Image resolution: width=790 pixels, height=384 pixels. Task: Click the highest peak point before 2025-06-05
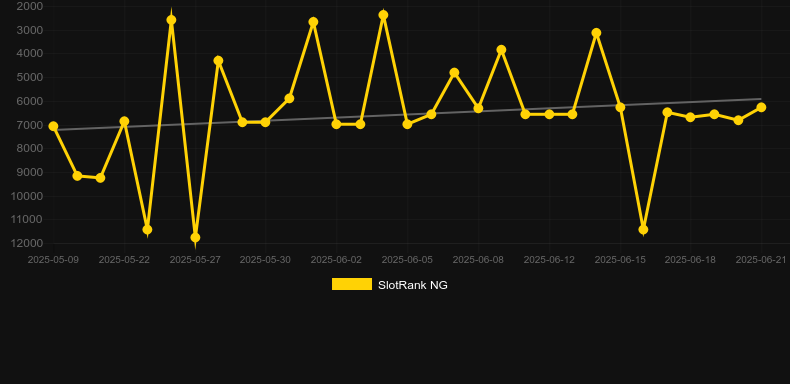point(383,15)
